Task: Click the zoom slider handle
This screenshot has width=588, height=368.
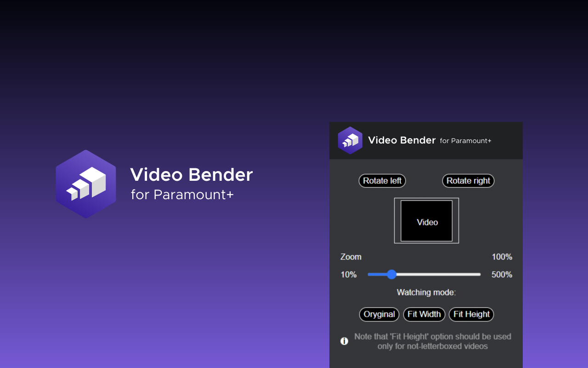Action: [391, 275]
